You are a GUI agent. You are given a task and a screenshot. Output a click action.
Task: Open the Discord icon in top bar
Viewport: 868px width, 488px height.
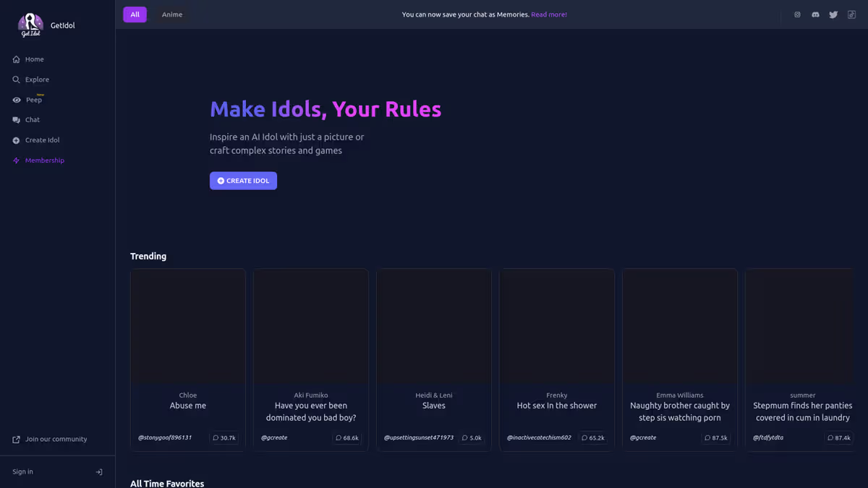[815, 14]
